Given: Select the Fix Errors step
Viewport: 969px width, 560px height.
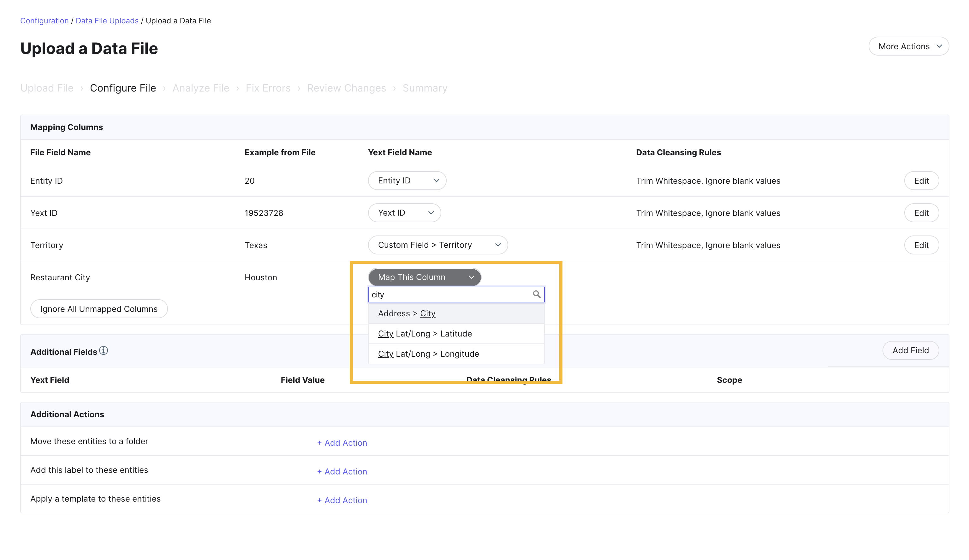Looking at the screenshot, I should [x=268, y=88].
